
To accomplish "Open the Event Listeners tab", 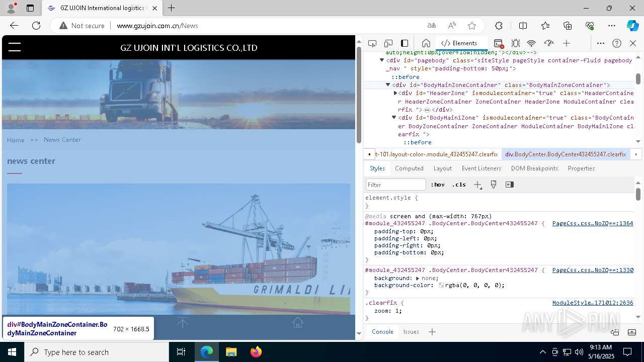I will pyautogui.click(x=481, y=168).
